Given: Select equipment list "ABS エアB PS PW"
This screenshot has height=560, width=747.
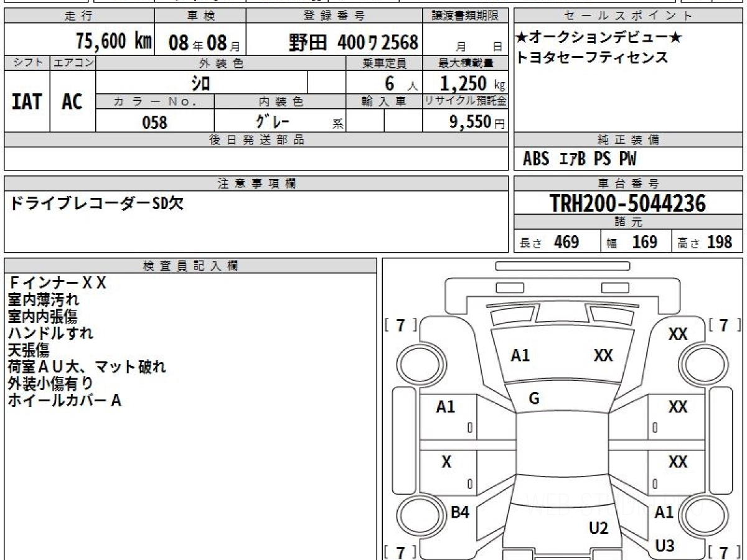Looking at the screenshot, I should [x=580, y=159].
